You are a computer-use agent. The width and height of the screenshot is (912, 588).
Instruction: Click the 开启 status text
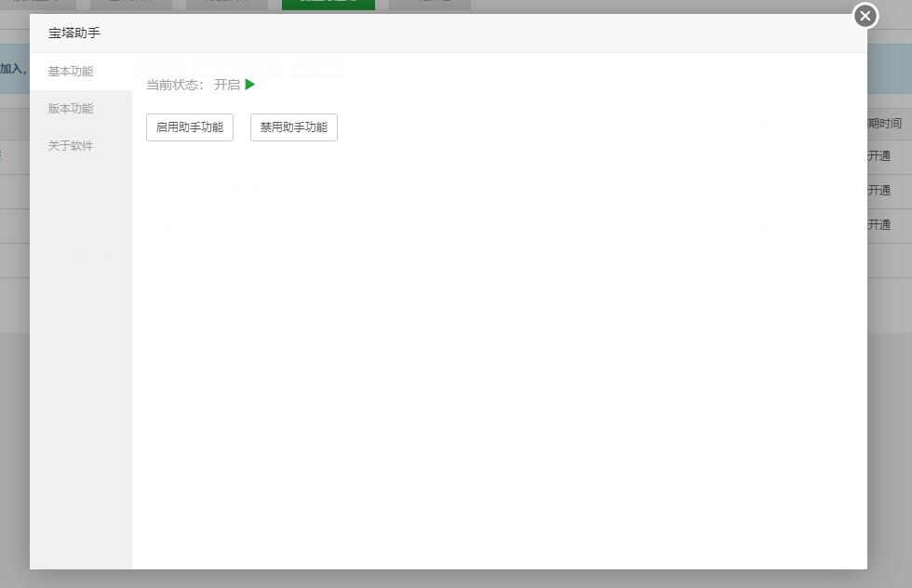[x=227, y=85]
